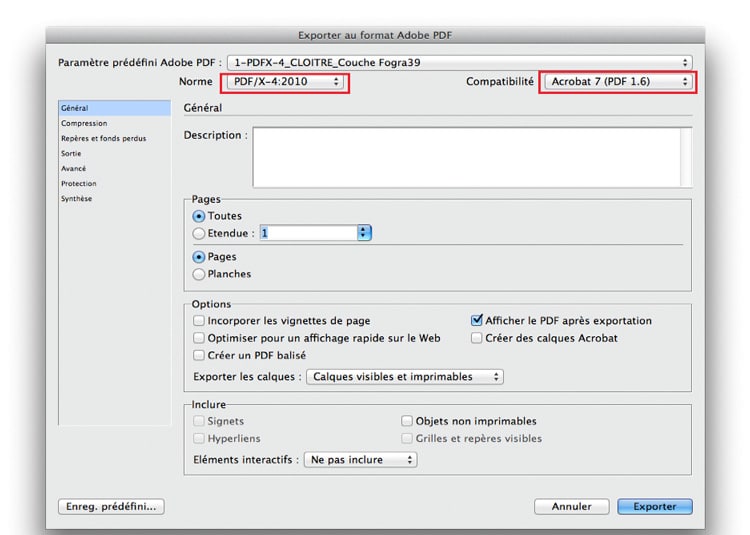Click in the Description text area
This screenshot has width=750, height=535.
pyautogui.click(x=467, y=157)
